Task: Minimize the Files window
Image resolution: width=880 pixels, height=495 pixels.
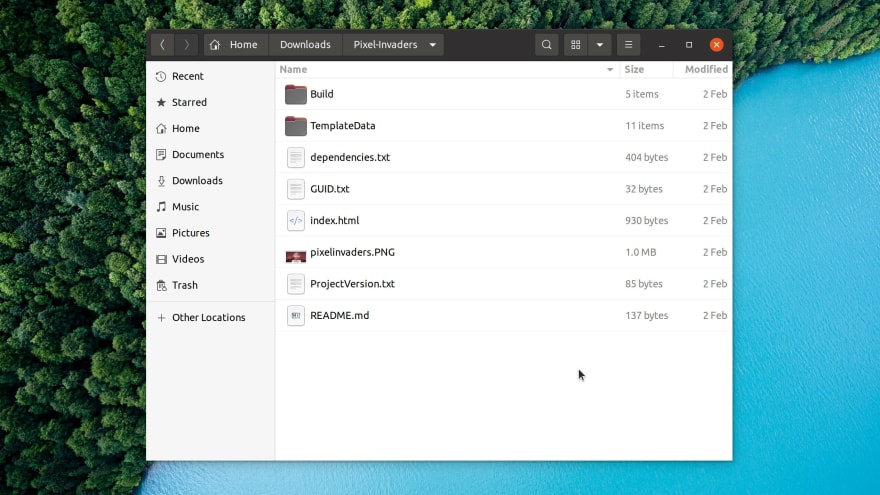Action: pyautogui.click(x=662, y=45)
